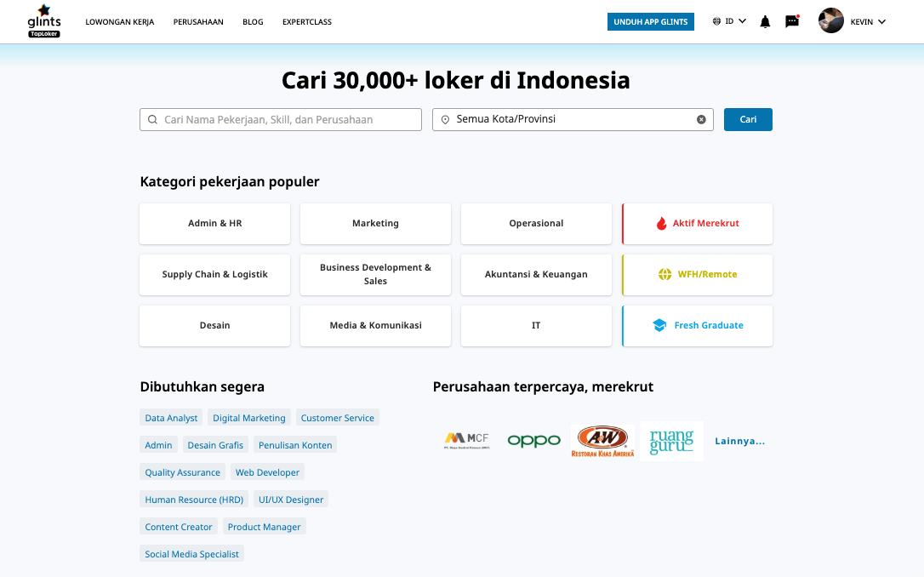
Task: Click the Fresh Graduate category with graduation cap icon
Action: [x=698, y=326]
